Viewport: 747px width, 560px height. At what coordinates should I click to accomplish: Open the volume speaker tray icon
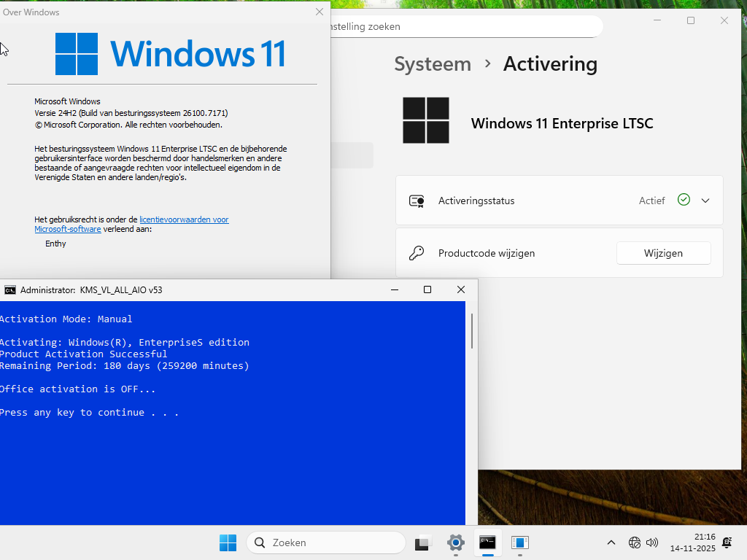coord(652,542)
